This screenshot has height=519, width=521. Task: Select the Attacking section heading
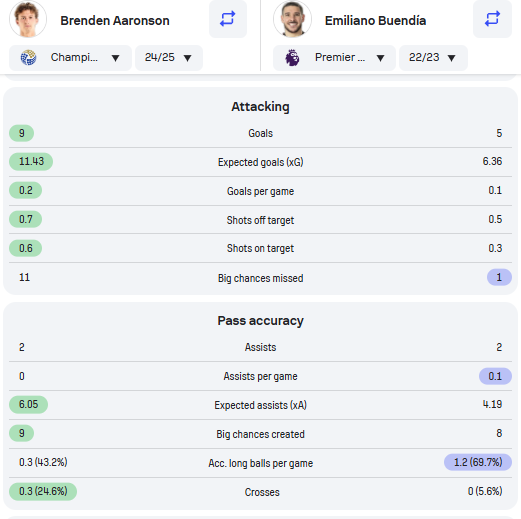(260, 107)
